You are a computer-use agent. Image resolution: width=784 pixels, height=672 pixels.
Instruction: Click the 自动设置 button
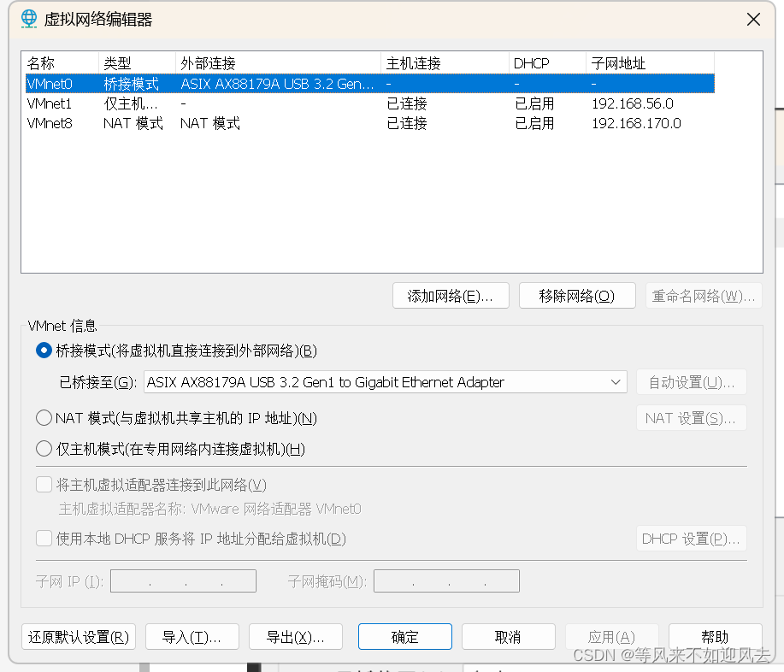click(691, 382)
